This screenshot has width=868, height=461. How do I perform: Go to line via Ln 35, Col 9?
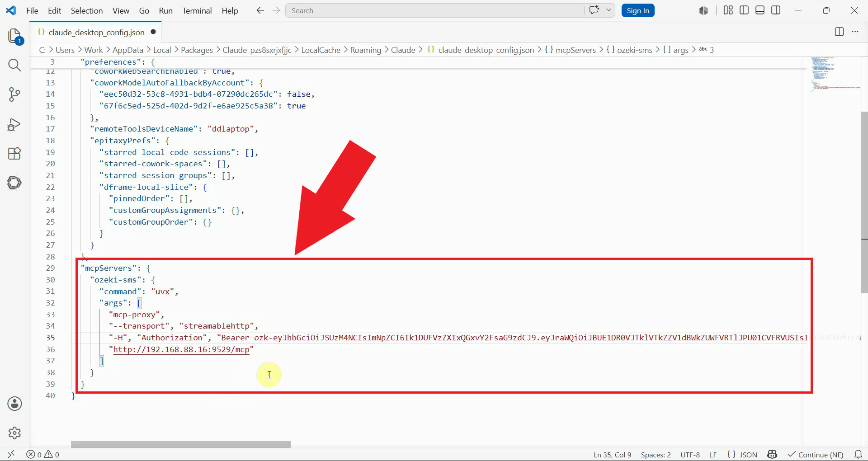612,455
